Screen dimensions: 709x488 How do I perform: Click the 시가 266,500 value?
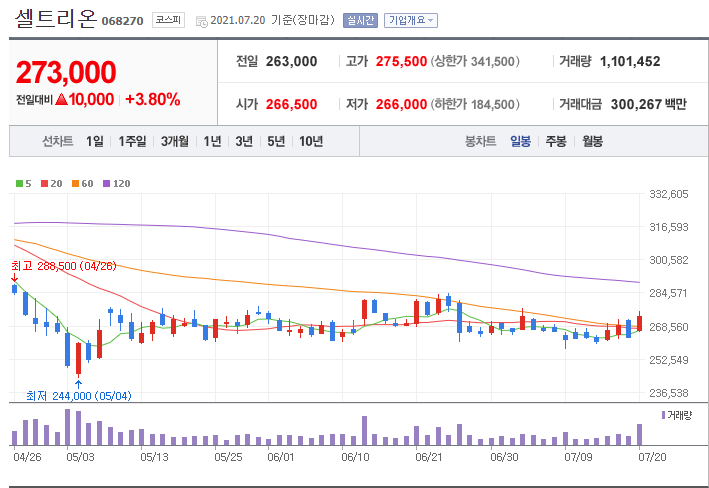[x=291, y=104]
